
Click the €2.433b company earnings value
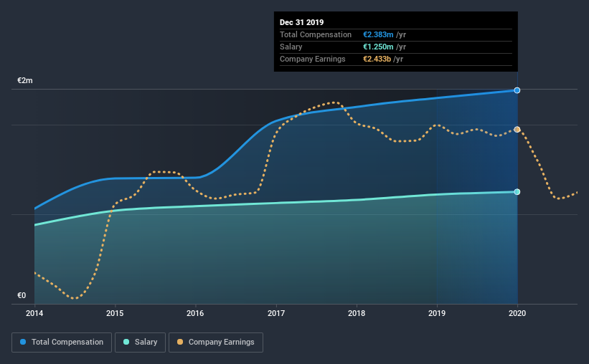pyautogui.click(x=377, y=59)
